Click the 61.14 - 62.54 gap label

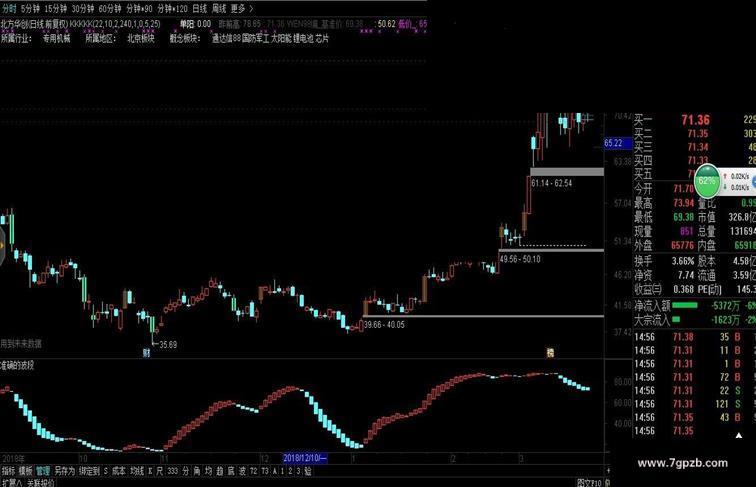pyautogui.click(x=552, y=183)
